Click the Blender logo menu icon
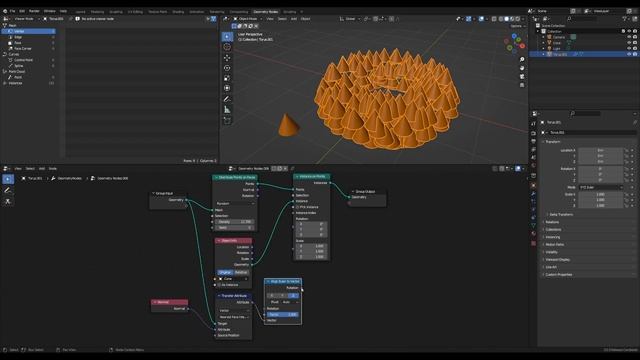 pos(5,11)
